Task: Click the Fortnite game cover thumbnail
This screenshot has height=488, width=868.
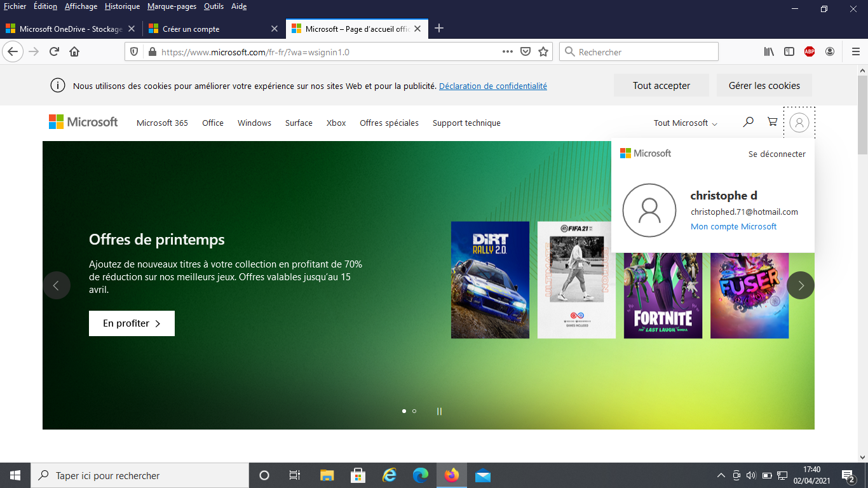Action: click(x=663, y=295)
